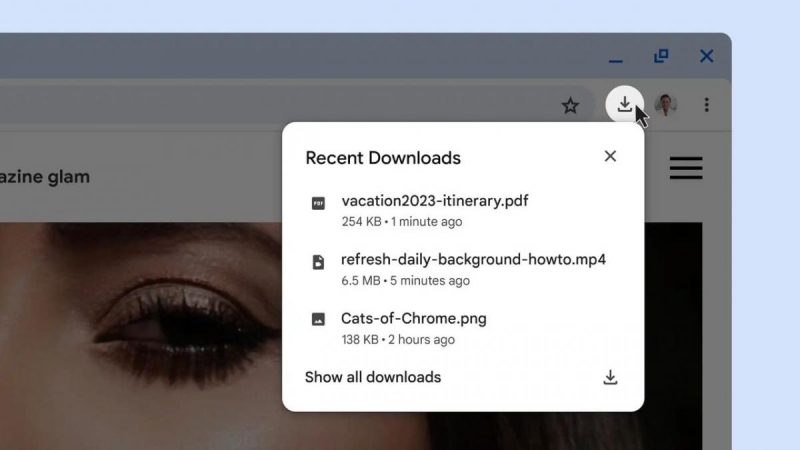This screenshot has height=450, width=800.
Task: Click the 6.5 MB • 5 minutes ago text
Action: click(406, 281)
